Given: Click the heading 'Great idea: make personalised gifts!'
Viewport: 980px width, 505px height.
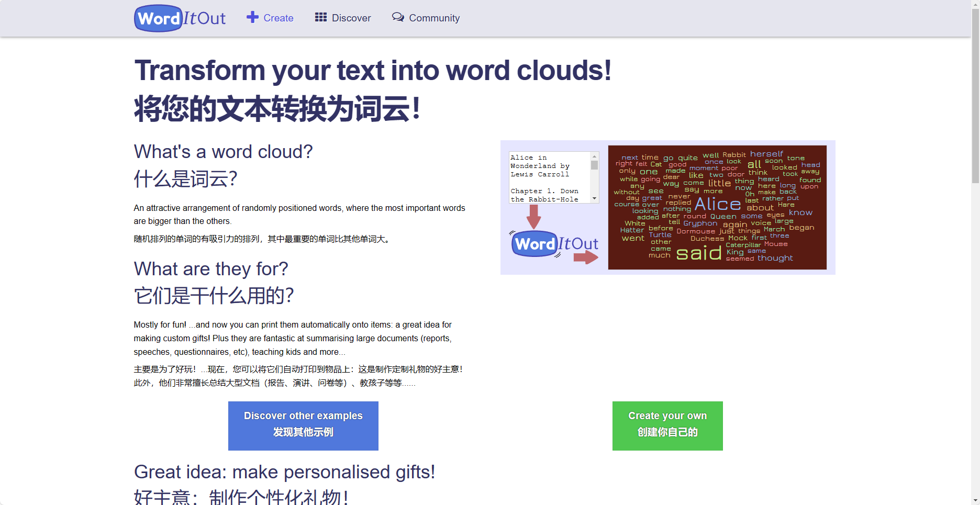Looking at the screenshot, I should (x=284, y=472).
